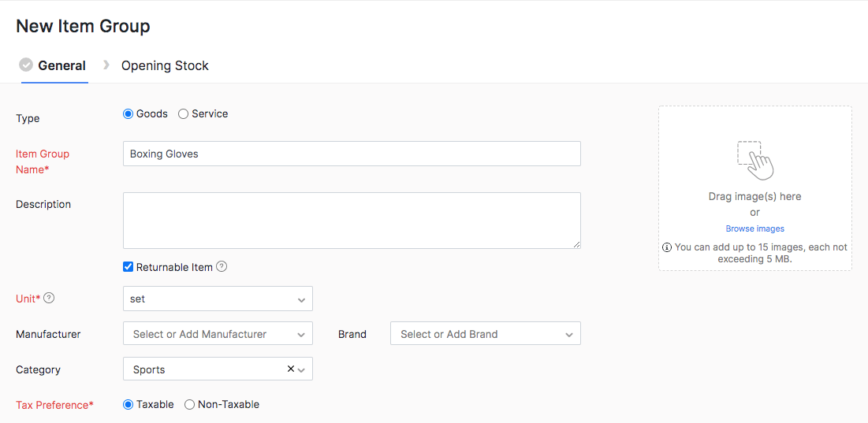Expand the Manufacturer dropdown

pos(218,334)
